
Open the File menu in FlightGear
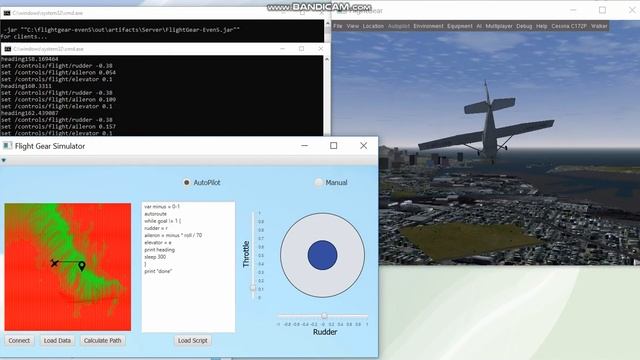tap(338, 26)
